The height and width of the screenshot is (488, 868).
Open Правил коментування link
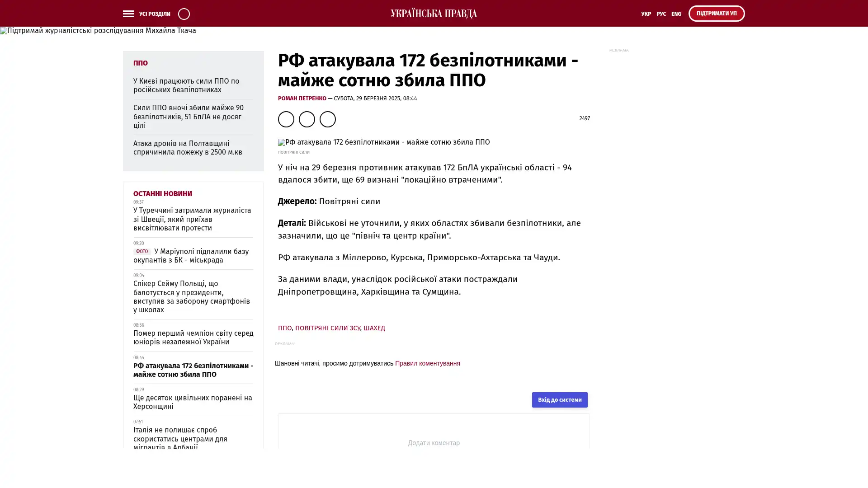(x=427, y=363)
